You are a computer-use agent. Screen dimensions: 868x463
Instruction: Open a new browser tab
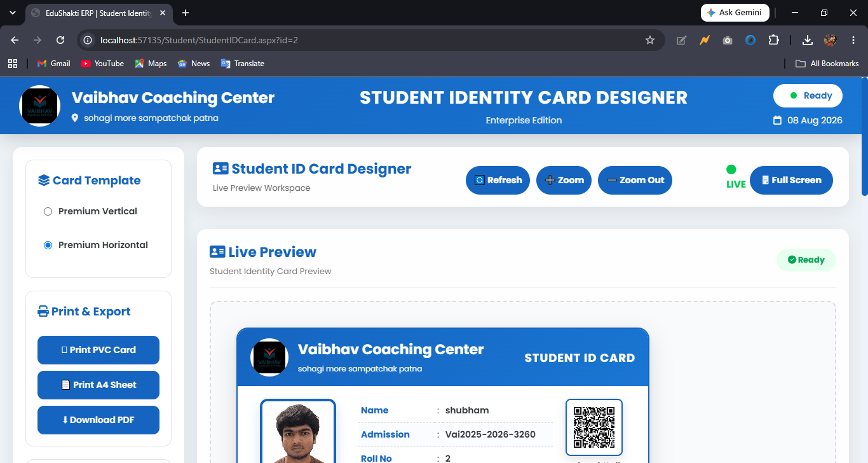(186, 13)
